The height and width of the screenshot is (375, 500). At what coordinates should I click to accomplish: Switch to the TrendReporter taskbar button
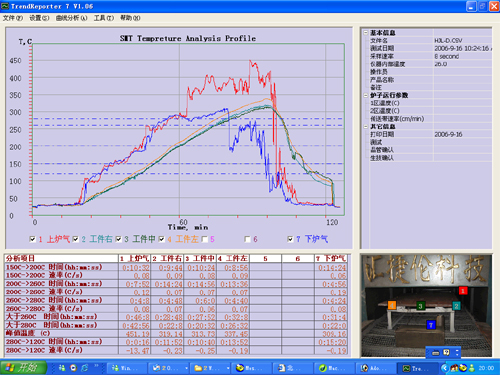[x=416, y=368]
